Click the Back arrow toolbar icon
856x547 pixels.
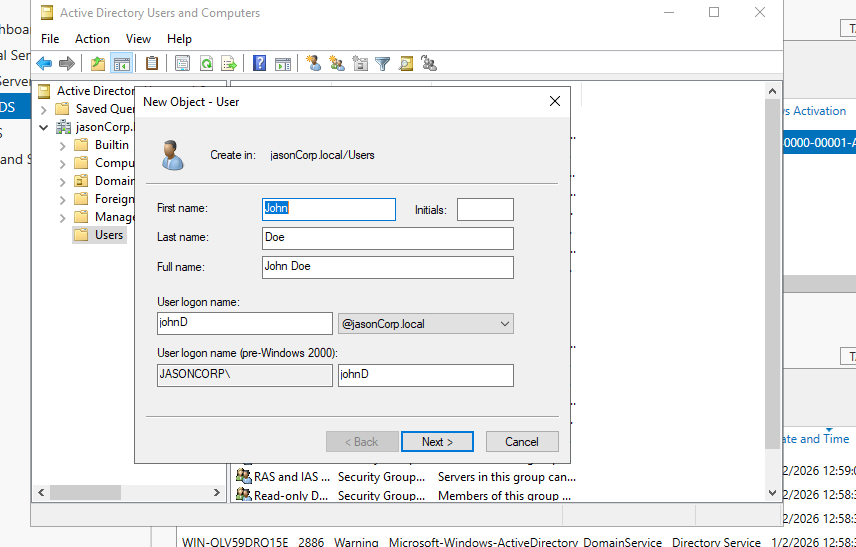44,63
